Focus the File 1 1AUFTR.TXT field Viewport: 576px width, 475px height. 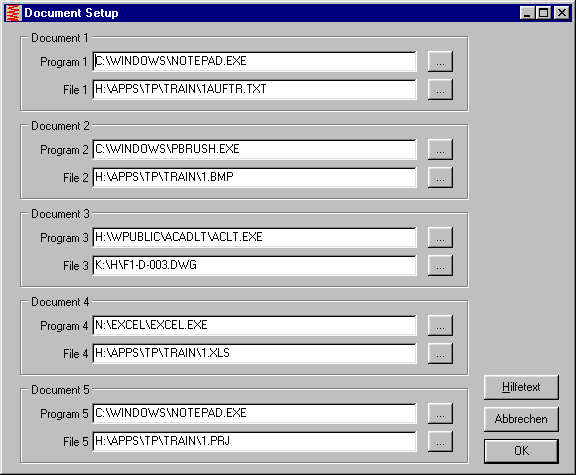point(255,89)
